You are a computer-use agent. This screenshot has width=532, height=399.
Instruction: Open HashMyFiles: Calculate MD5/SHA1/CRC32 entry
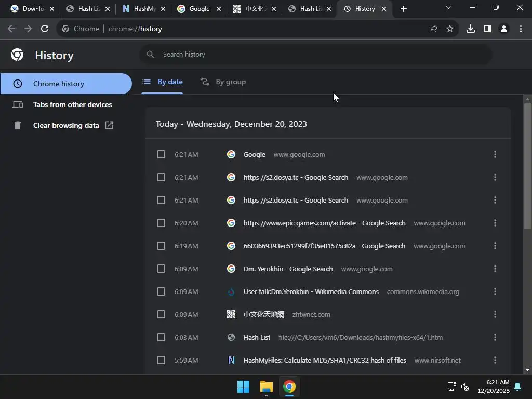[325, 360]
